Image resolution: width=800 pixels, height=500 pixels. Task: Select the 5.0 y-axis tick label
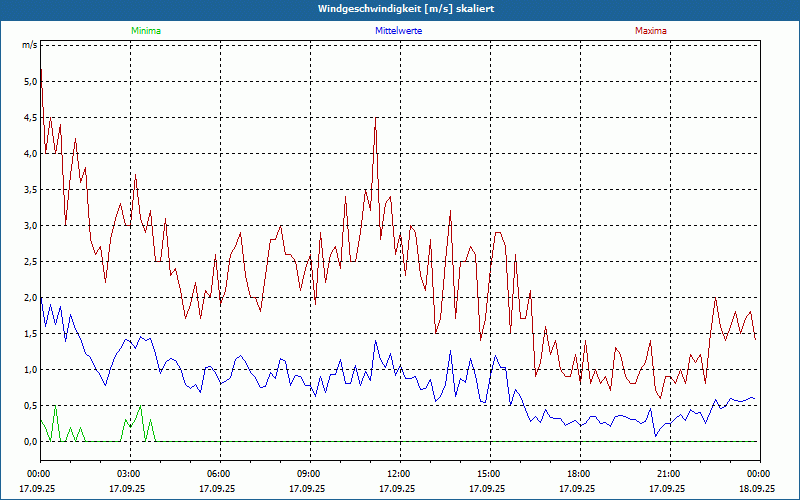tap(29, 82)
